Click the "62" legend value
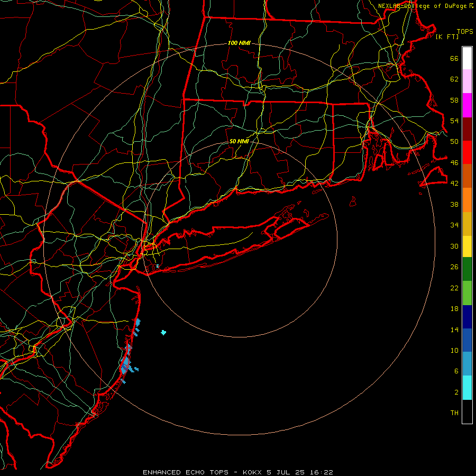 (x=454, y=79)
